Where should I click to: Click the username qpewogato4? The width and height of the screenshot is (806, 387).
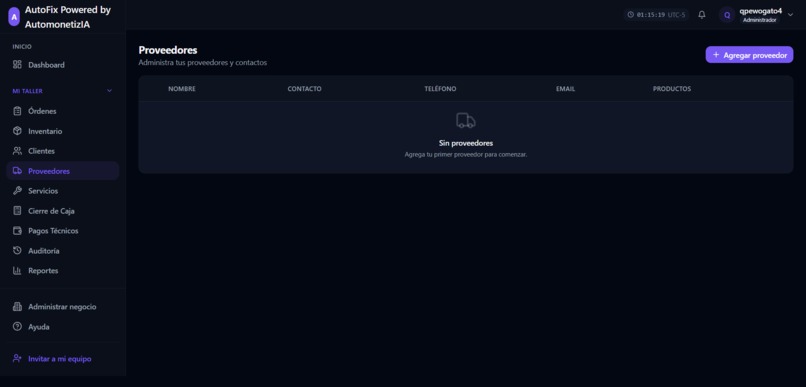coord(760,11)
